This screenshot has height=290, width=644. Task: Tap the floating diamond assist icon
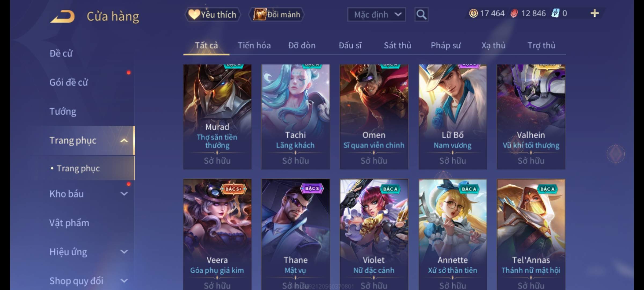click(x=616, y=154)
